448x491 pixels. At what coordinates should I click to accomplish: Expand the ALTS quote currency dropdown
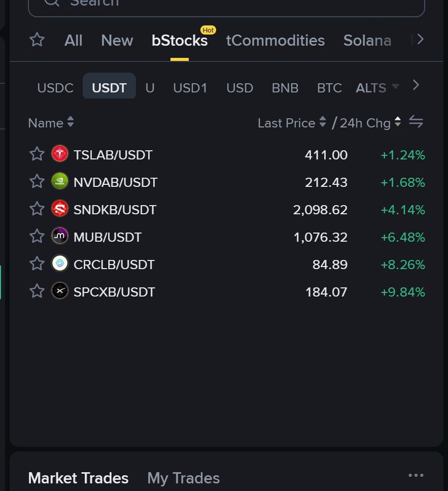click(377, 88)
